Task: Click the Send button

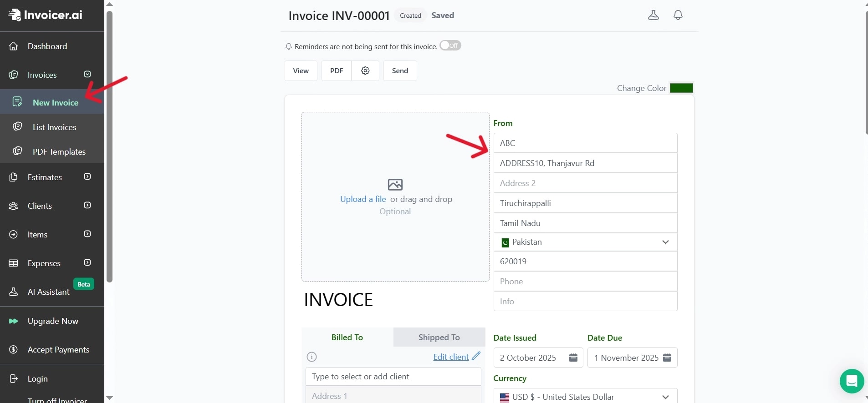Action: (400, 71)
